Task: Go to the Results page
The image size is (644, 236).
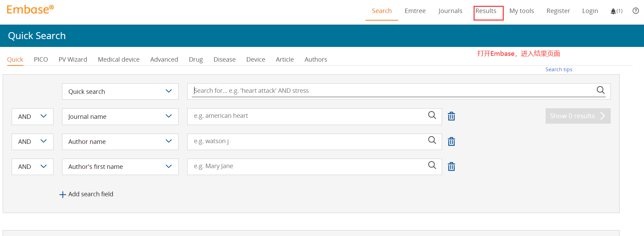Action: point(486,11)
